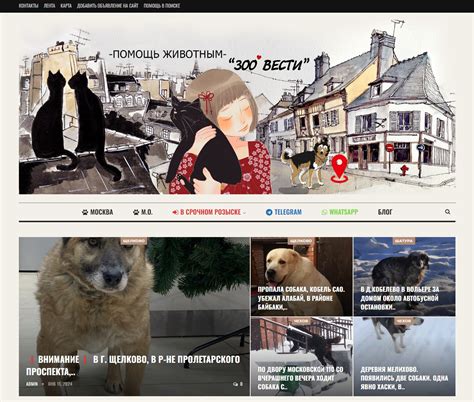
Task: Click the ADMIN author link on featured post
Action: [32, 384]
